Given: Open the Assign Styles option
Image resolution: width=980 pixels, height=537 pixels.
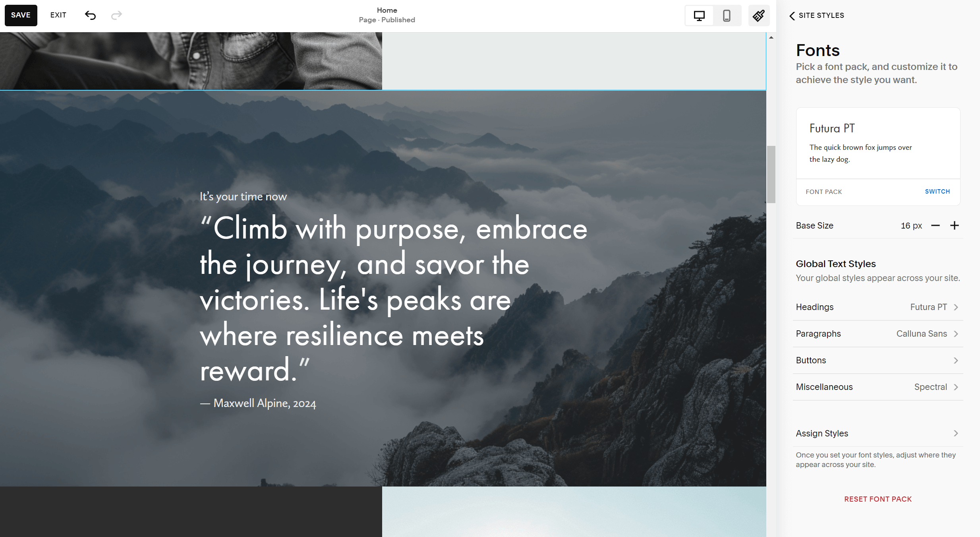Looking at the screenshot, I should (878, 433).
